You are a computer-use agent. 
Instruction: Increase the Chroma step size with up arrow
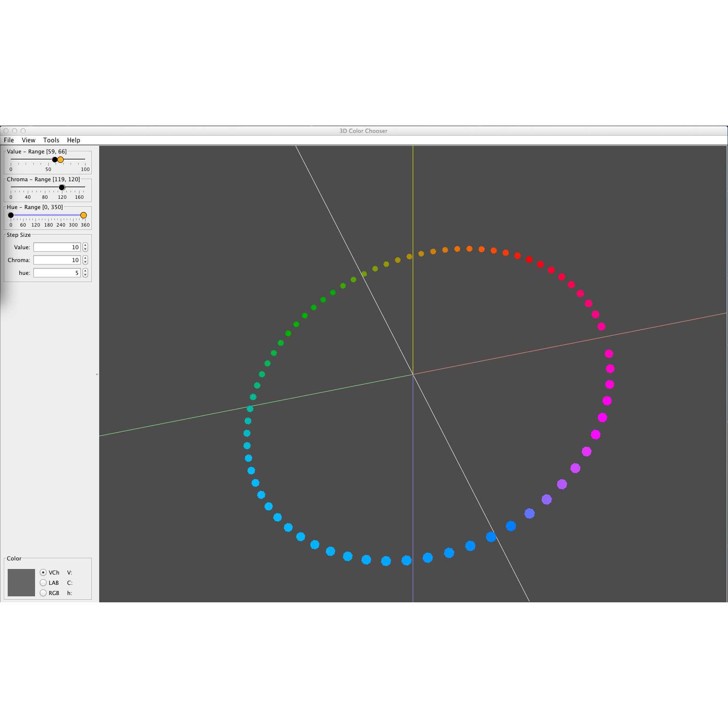pyautogui.click(x=85, y=258)
